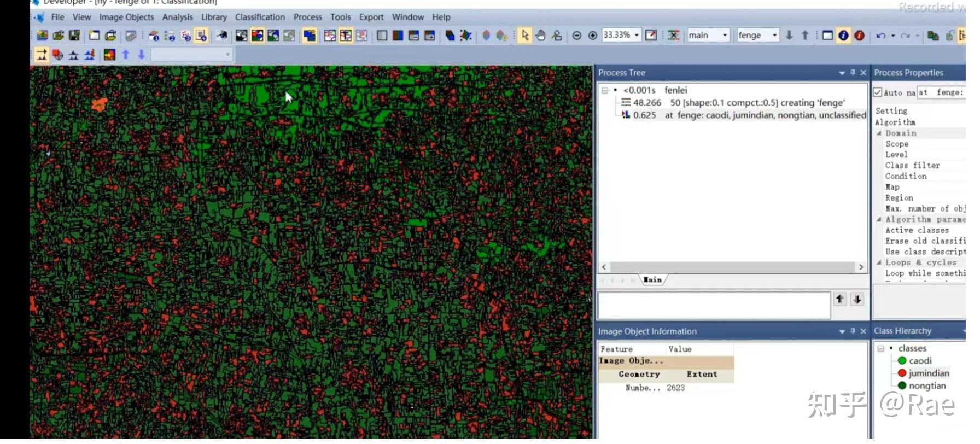Image resolution: width=980 pixels, height=444 pixels.
Task: Toggle the Auto name checkbox
Action: pos(878,92)
